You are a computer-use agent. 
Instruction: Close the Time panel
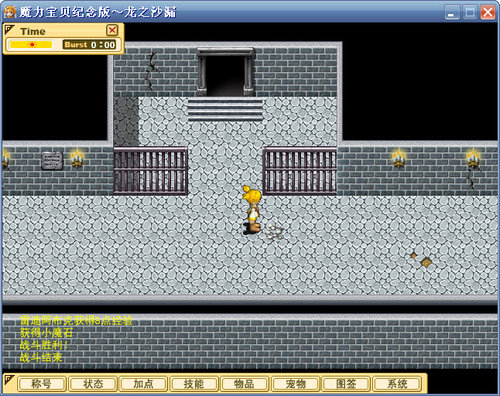[112, 30]
